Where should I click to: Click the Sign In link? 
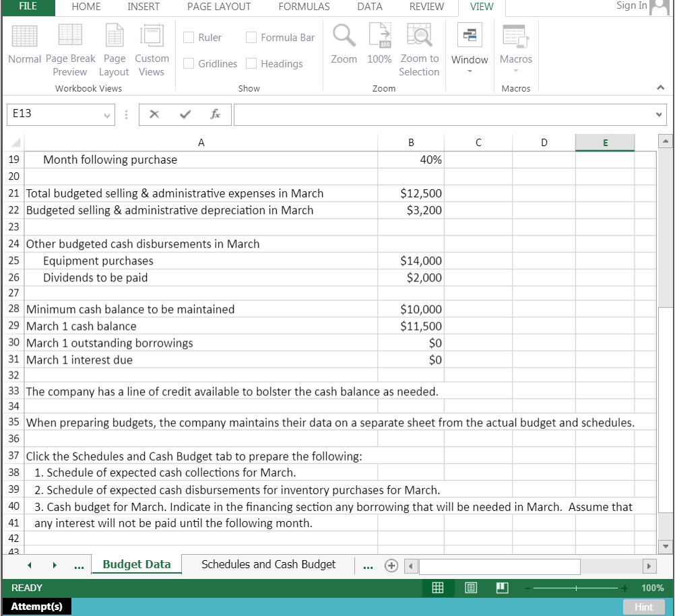(631, 5)
